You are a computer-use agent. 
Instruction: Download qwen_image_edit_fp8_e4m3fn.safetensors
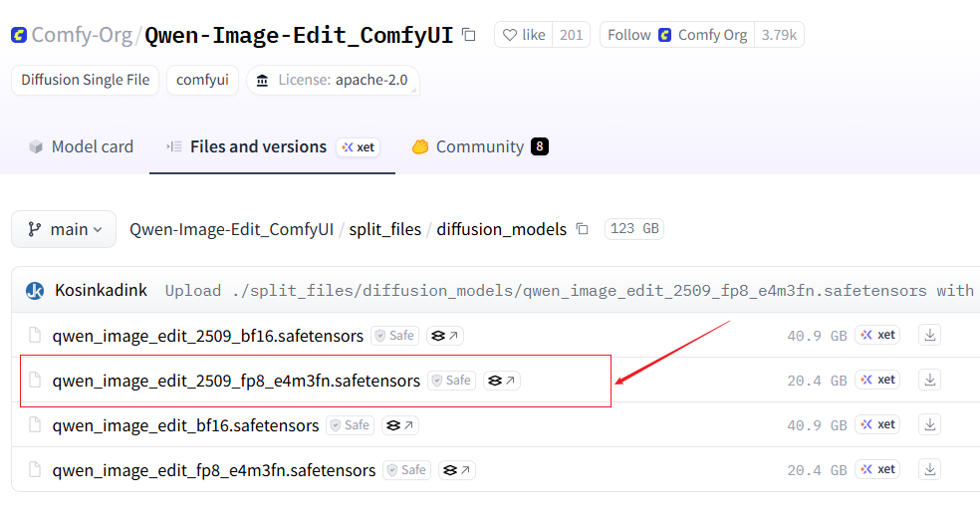930,469
